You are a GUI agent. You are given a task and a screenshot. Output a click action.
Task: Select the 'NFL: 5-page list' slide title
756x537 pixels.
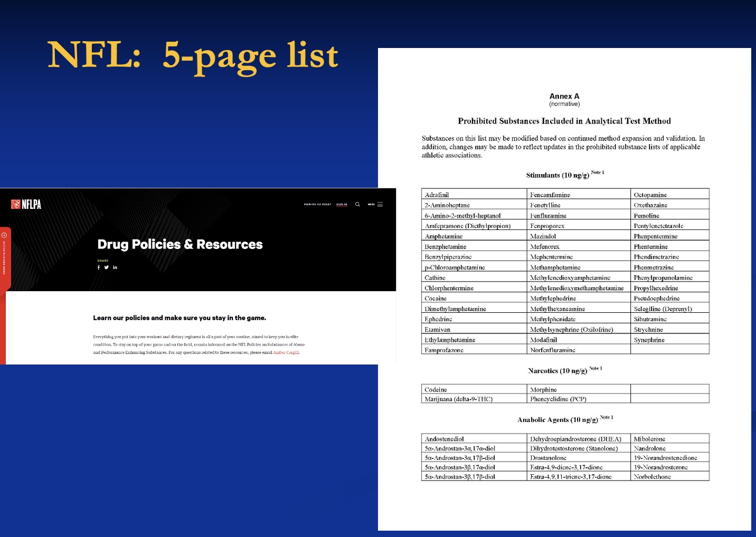[193, 55]
